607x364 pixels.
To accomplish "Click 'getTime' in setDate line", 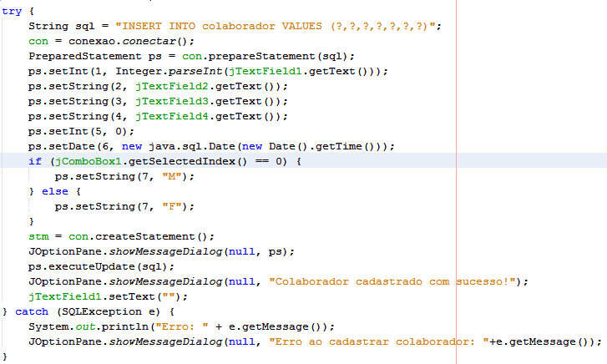I will pos(339,146).
